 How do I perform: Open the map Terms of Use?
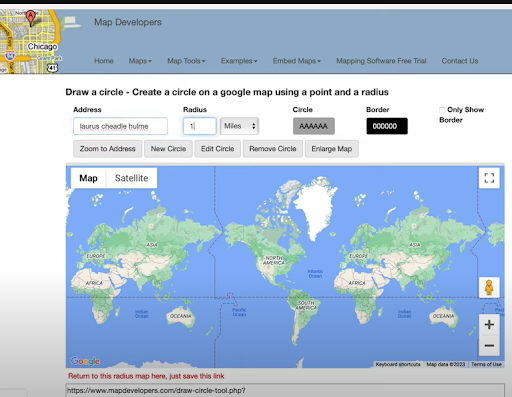(486, 364)
